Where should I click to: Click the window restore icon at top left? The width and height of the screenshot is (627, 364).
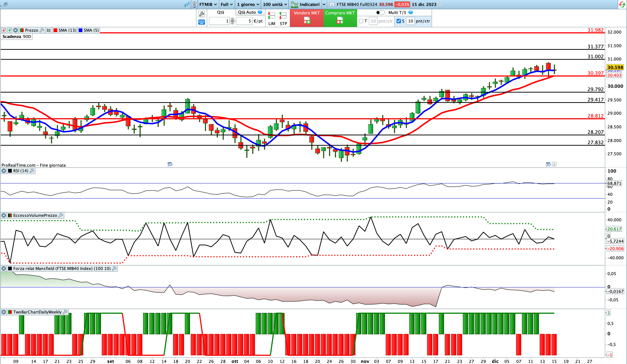[6, 4]
